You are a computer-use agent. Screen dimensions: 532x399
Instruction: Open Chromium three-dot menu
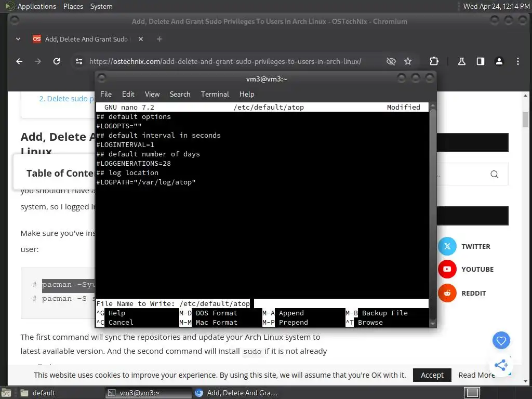[518, 61]
